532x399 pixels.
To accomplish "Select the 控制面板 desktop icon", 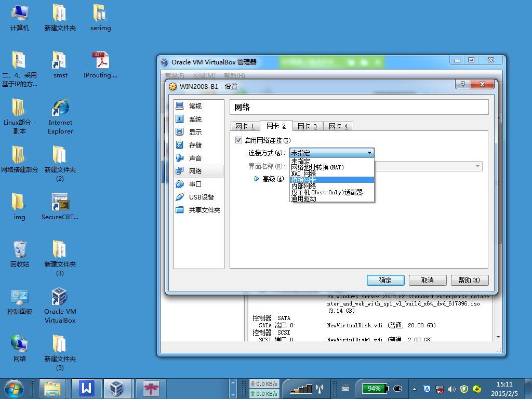I will 19,301.
